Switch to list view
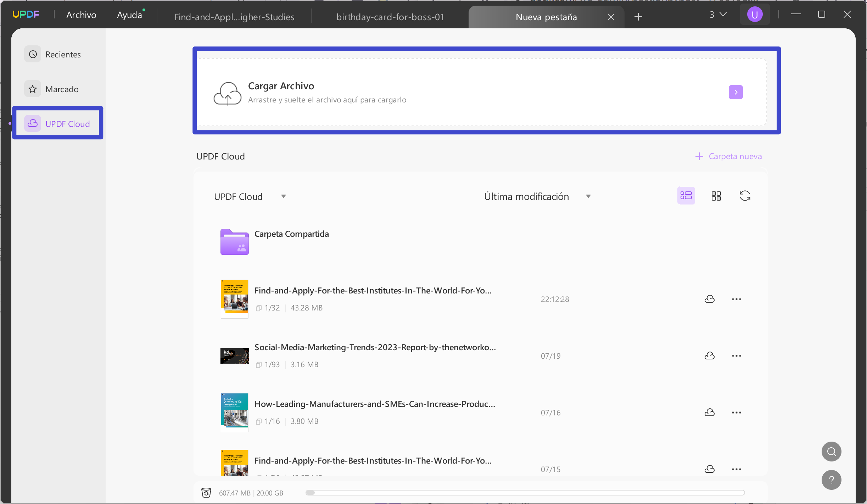867x504 pixels. click(686, 196)
